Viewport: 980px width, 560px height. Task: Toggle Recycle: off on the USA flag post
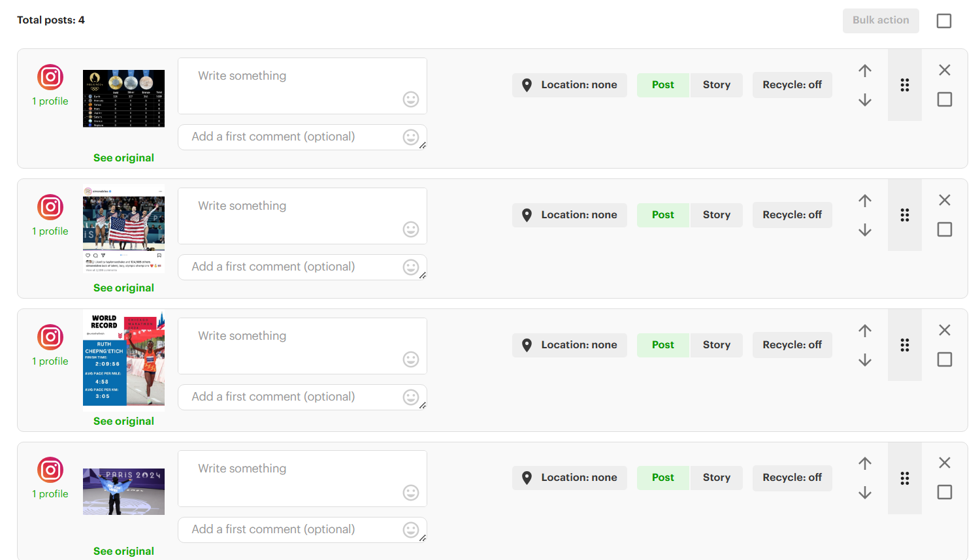[x=792, y=215]
